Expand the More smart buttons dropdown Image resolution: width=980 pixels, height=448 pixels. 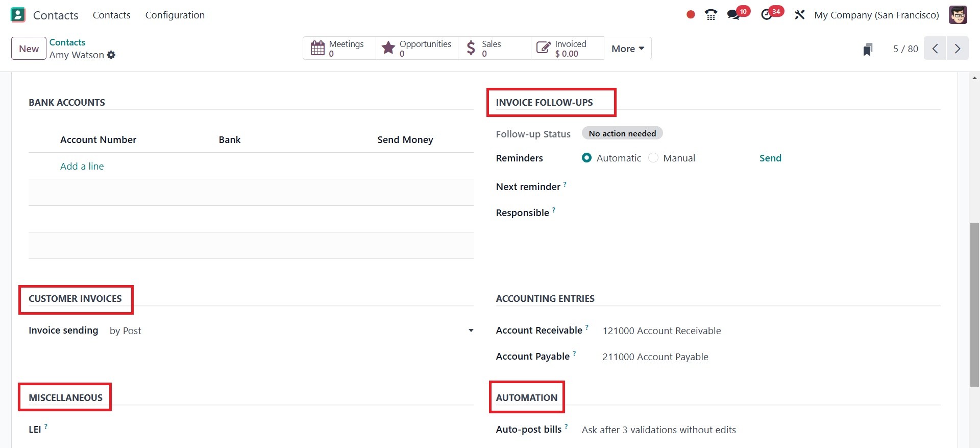pos(628,49)
